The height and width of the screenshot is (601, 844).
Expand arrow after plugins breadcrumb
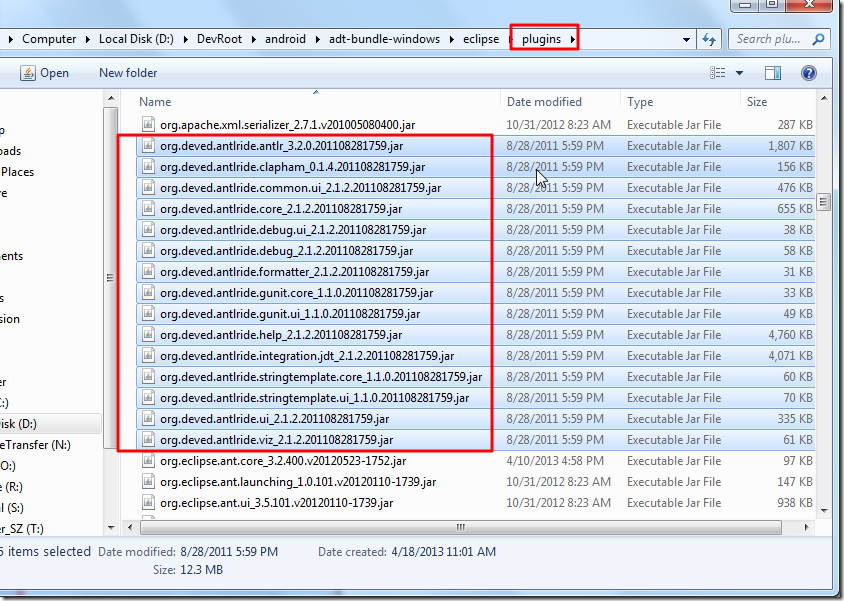coord(572,39)
